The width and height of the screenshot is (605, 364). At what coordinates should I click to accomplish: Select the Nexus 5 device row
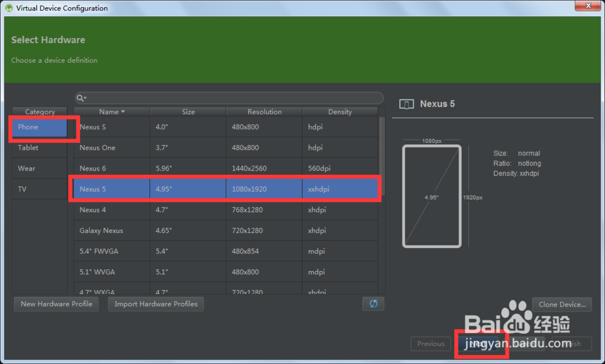pyautogui.click(x=226, y=189)
